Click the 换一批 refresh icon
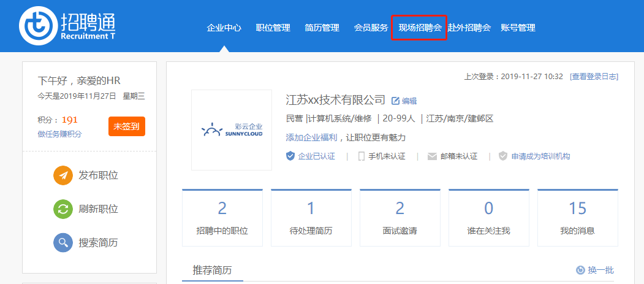Viewport: 644px width, 284px height. point(580,270)
